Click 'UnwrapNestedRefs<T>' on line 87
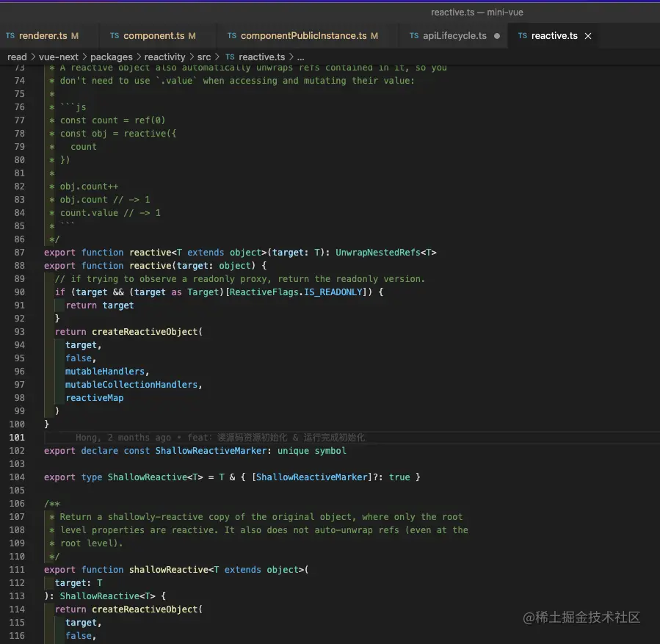 (x=386, y=253)
